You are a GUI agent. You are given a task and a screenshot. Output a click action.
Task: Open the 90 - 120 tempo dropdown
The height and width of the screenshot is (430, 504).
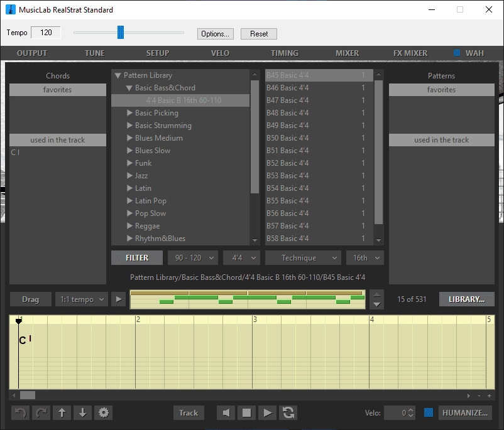coord(193,258)
